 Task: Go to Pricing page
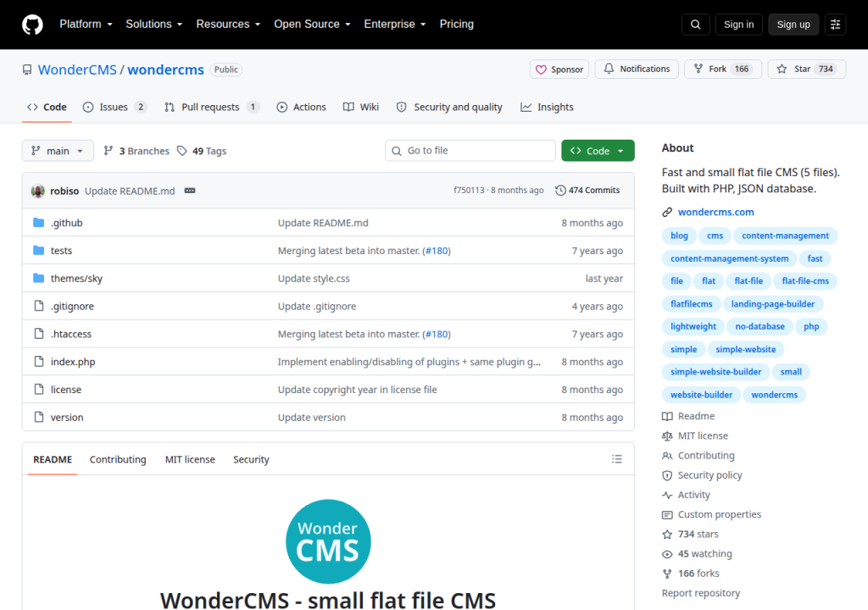(457, 25)
